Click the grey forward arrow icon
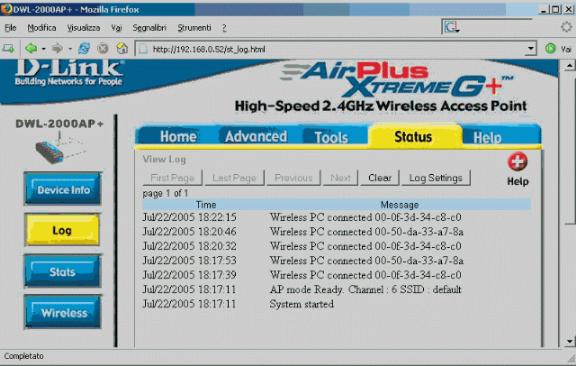Viewport: 576px width, 366px height. [x=57, y=48]
